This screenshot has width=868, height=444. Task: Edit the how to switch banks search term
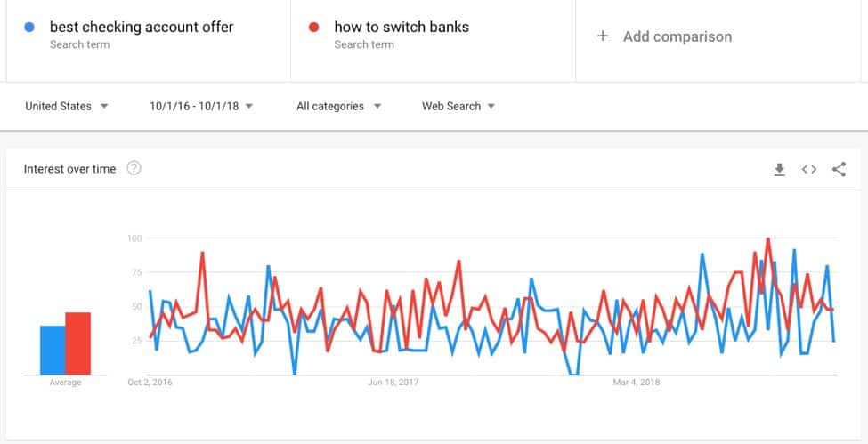coord(402,27)
